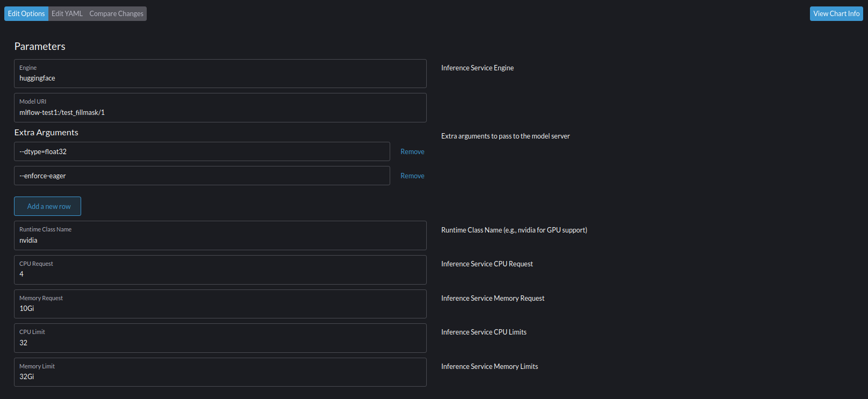Click the CPU Request input field
This screenshot has height=399, width=868.
[220, 274]
